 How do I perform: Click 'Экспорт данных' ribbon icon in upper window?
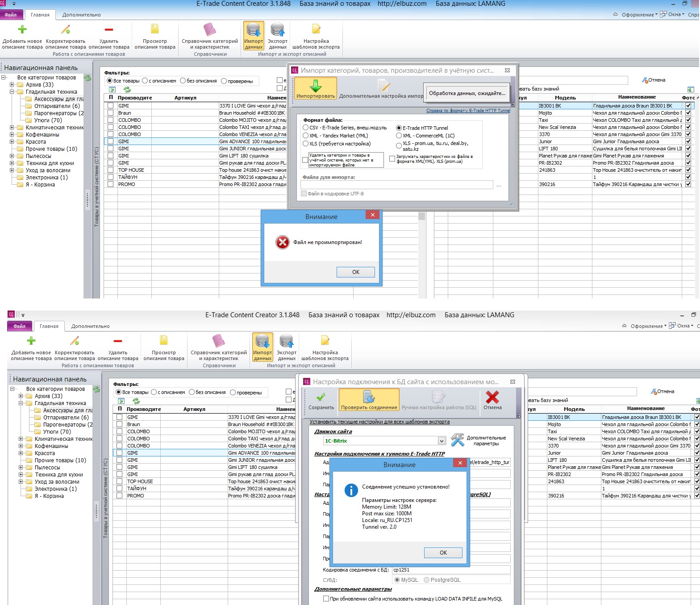[x=278, y=36]
